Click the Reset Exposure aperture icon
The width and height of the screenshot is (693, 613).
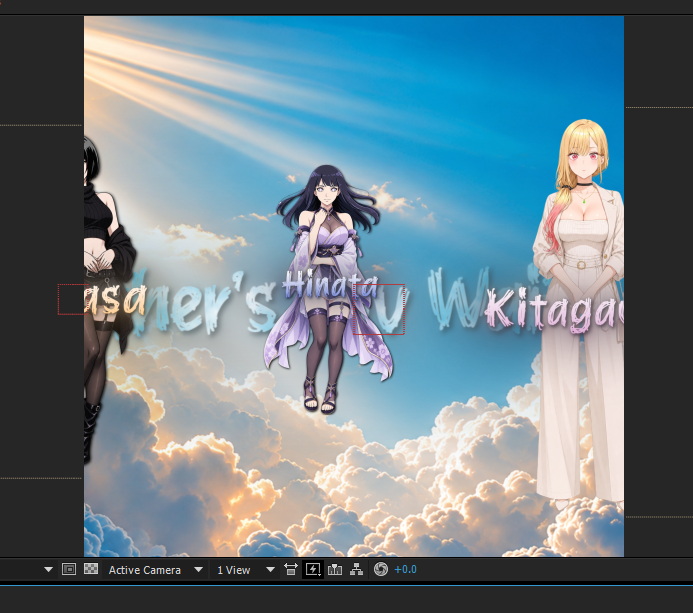[381, 569]
